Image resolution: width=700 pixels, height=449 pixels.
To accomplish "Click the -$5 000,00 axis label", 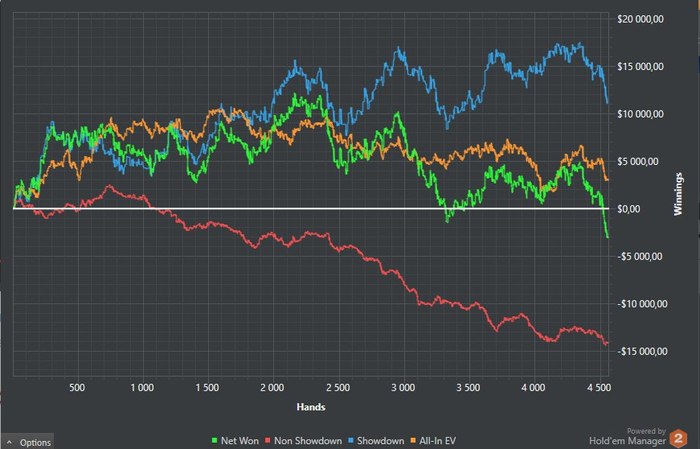I will tap(640, 256).
